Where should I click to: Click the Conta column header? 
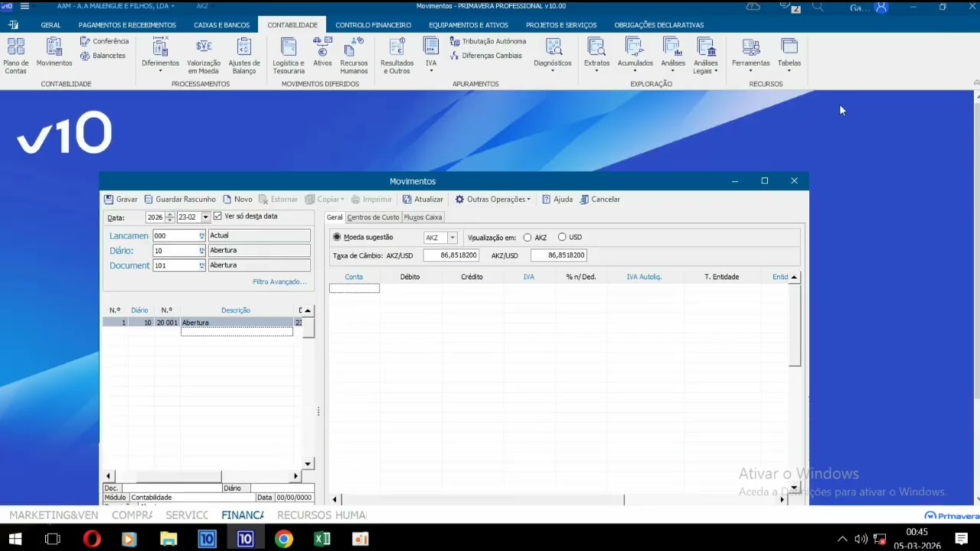click(x=354, y=277)
